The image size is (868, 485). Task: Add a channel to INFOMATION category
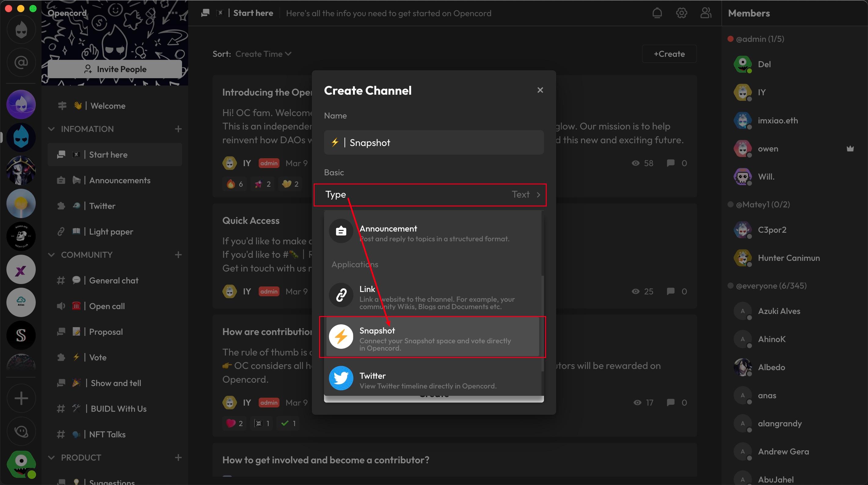(178, 129)
